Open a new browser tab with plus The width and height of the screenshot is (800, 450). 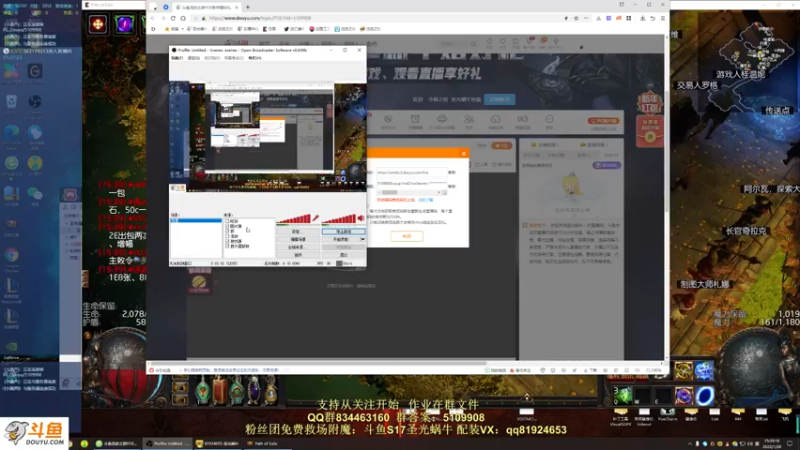coord(247,7)
